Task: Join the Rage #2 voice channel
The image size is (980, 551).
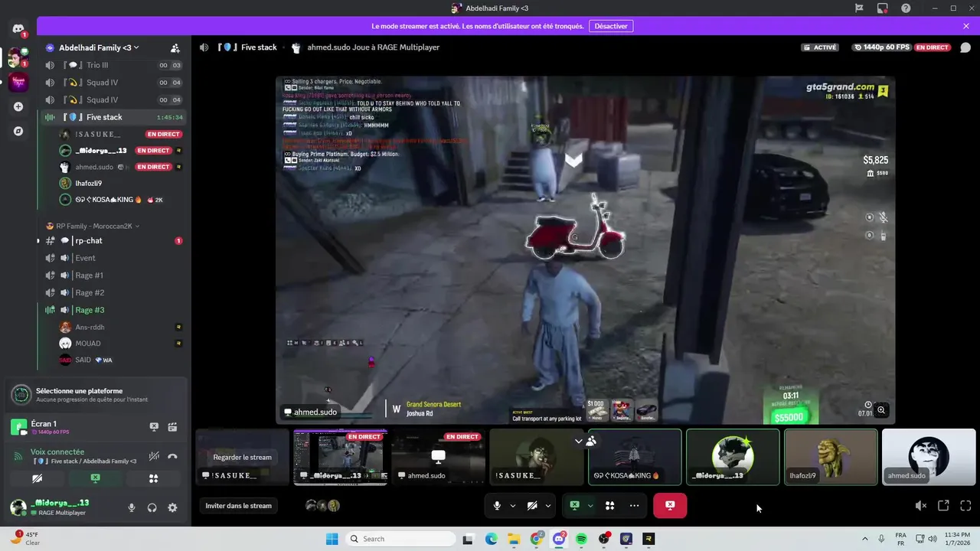Action: 113,292
